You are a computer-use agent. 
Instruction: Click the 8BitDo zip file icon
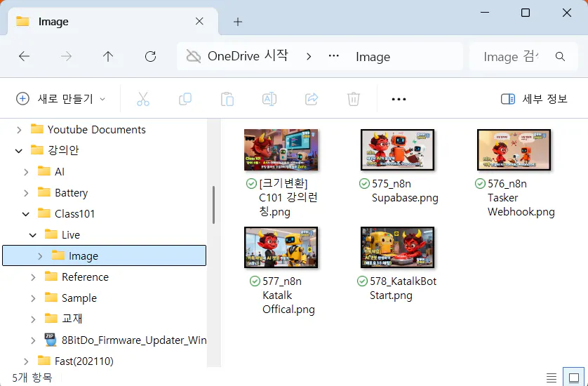pos(51,340)
